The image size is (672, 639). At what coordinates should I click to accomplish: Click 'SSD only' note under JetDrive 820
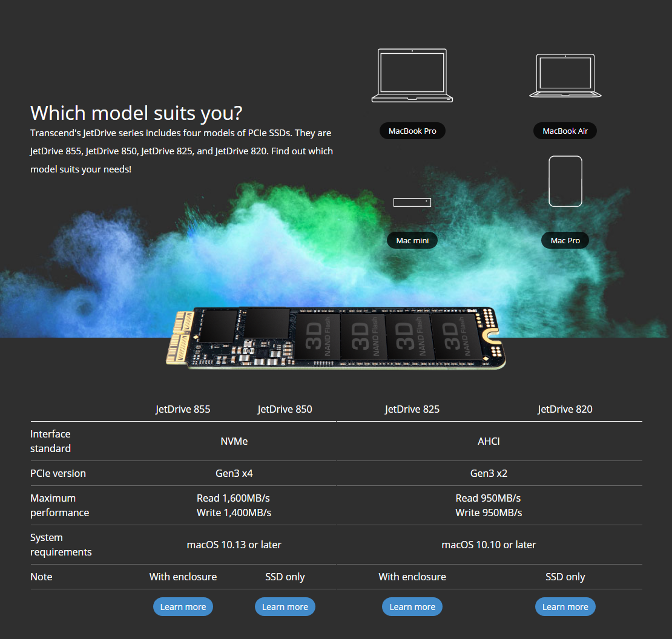(x=565, y=577)
